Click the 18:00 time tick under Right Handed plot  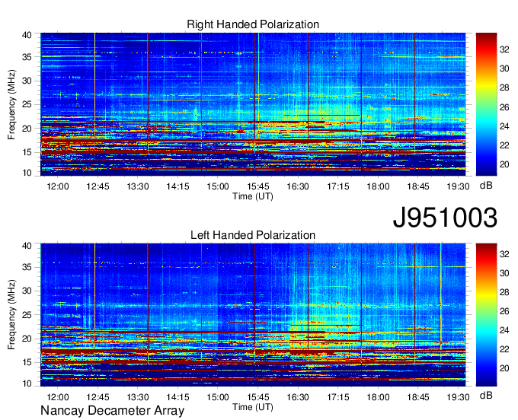pyautogui.click(x=378, y=186)
